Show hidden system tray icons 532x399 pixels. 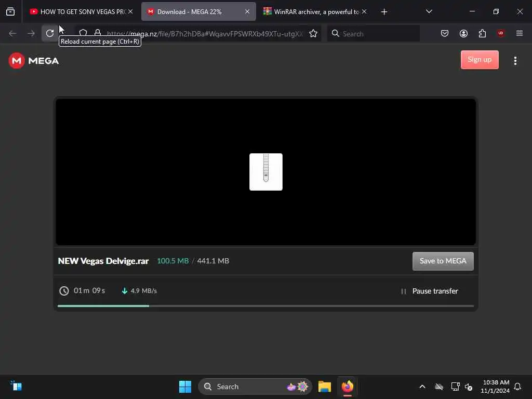pyautogui.click(x=422, y=387)
